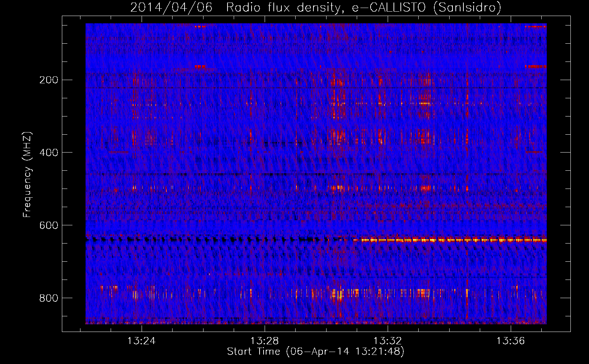The width and height of the screenshot is (589, 364).
Task: Click the 'Start Time (06-Apr-14 13:21:48)' axis label
Action: (316, 352)
